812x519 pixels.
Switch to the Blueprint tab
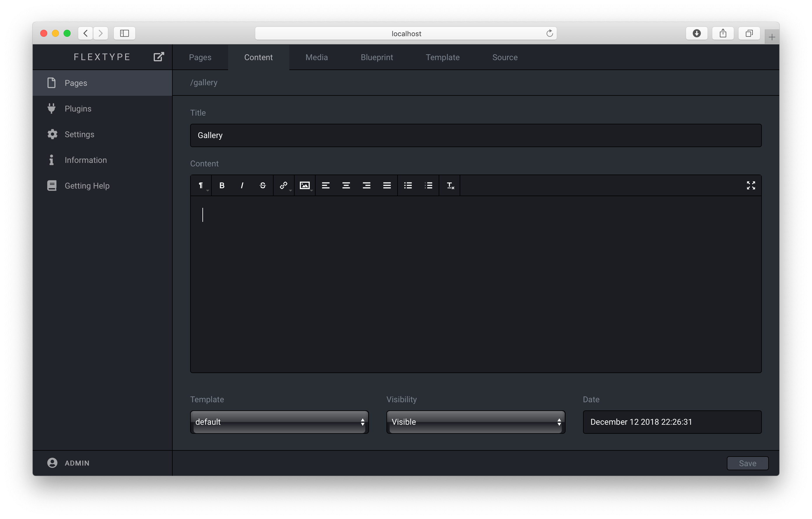point(377,58)
